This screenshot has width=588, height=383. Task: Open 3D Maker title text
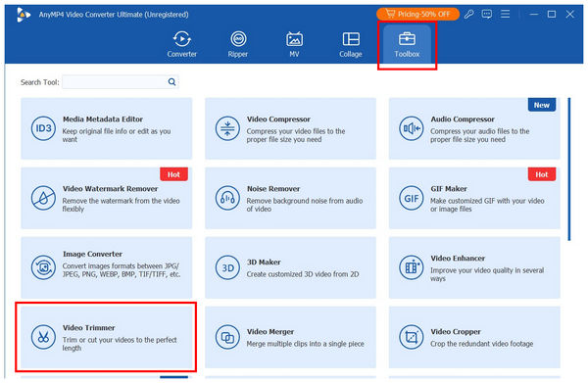[264, 262]
